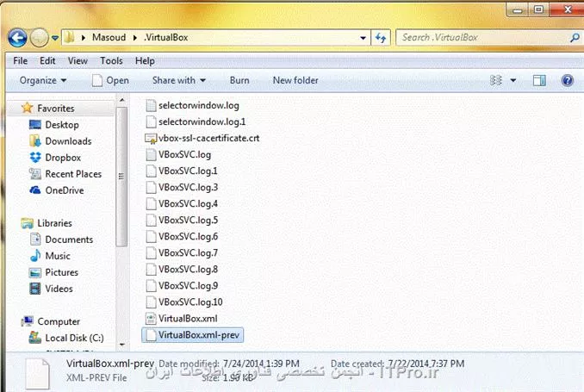Open the recent pages dropdown arrow
This screenshot has width=584, height=392.
[55, 38]
